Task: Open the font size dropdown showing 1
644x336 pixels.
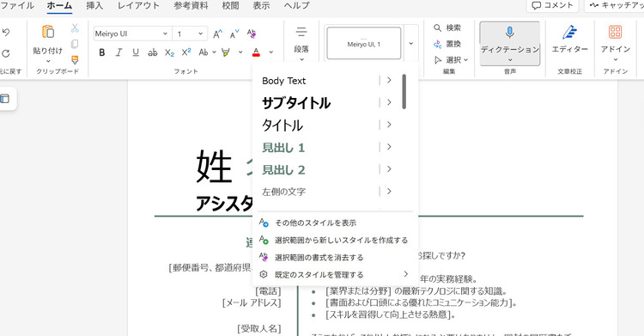Action: click(x=200, y=34)
